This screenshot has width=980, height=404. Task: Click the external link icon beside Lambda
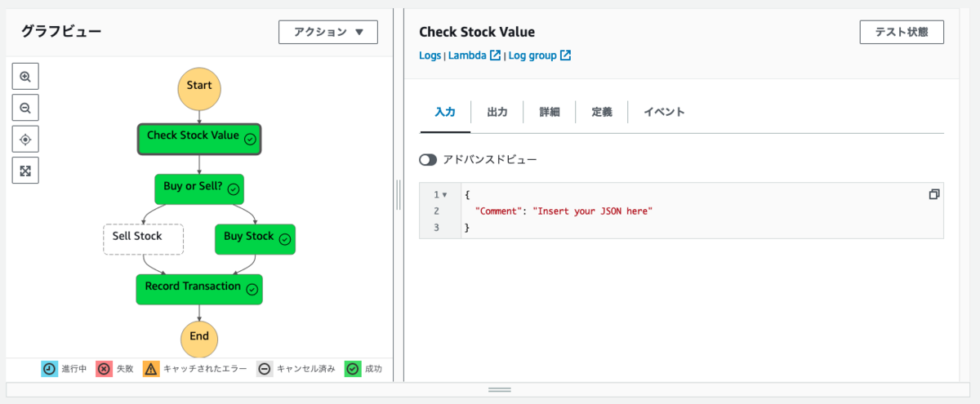coord(495,55)
